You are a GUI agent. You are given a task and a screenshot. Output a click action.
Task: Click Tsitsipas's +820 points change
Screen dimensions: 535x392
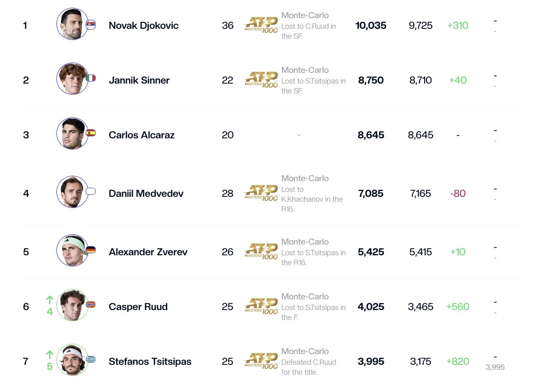[x=458, y=362]
